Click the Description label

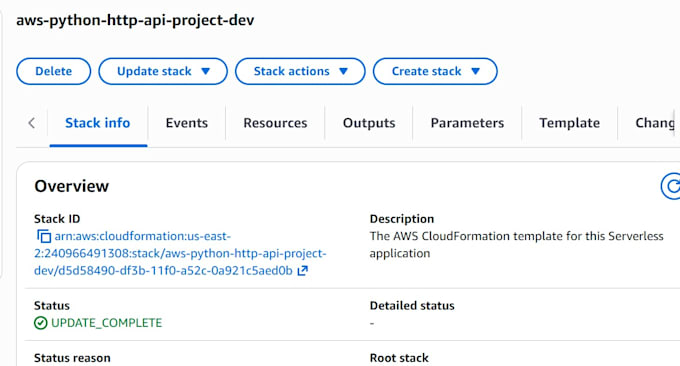coord(402,219)
